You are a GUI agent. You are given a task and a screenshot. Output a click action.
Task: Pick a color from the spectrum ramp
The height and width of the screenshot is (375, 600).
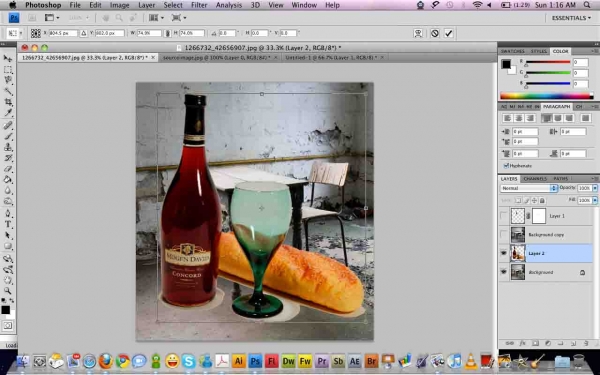pos(547,96)
